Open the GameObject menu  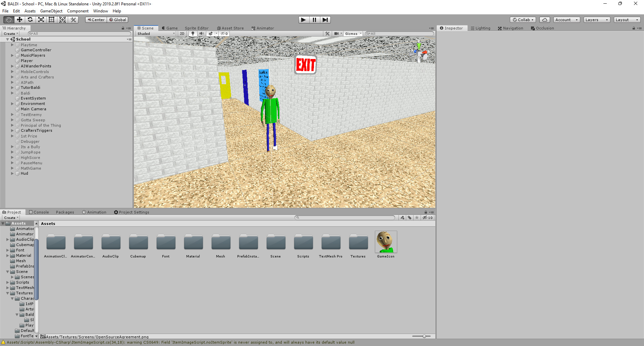[x=51, y=11]
